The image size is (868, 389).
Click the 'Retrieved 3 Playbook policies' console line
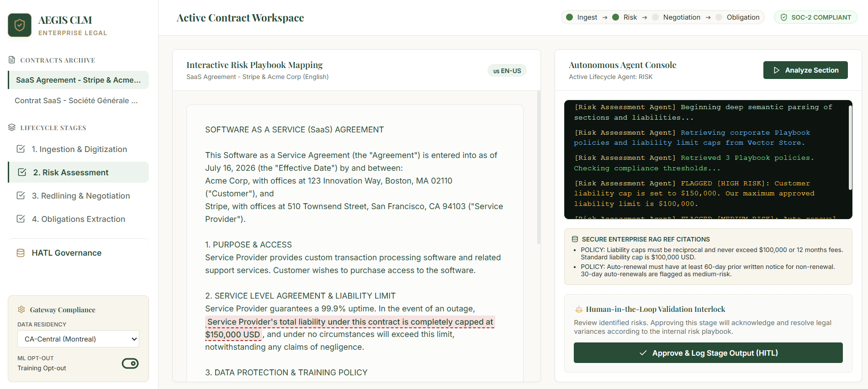[x=694, y=163]
